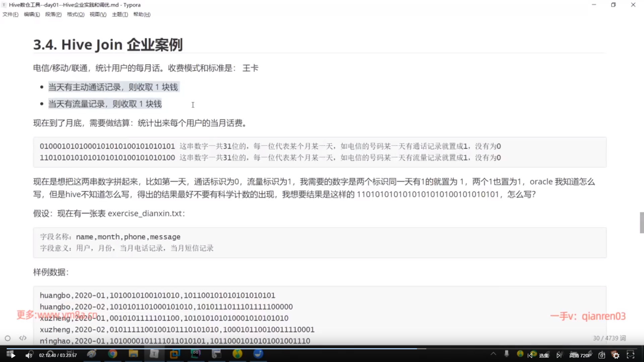Click the word count 30 / 4739 词
The image size is (644, 362).
tap(609, 338)
